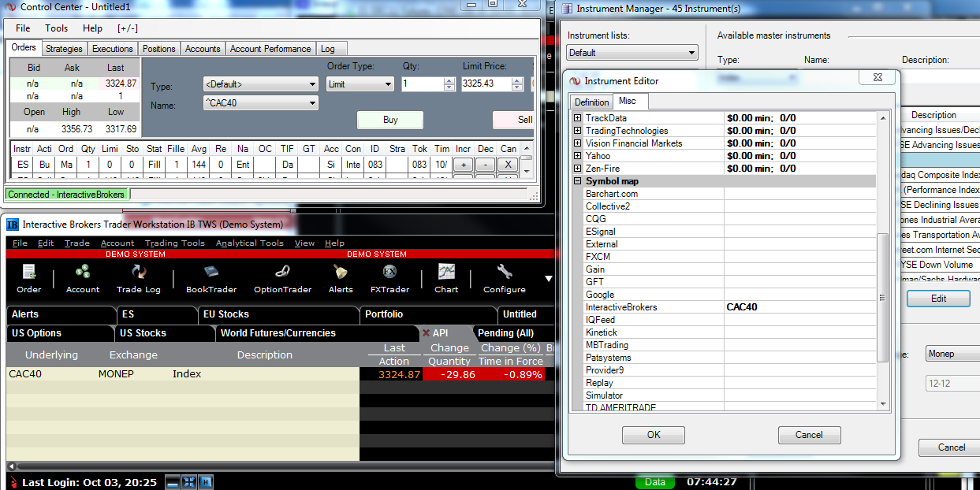Click OK in Instrument Editor
The image size is (980, 490).
click(x=654, y=435)
